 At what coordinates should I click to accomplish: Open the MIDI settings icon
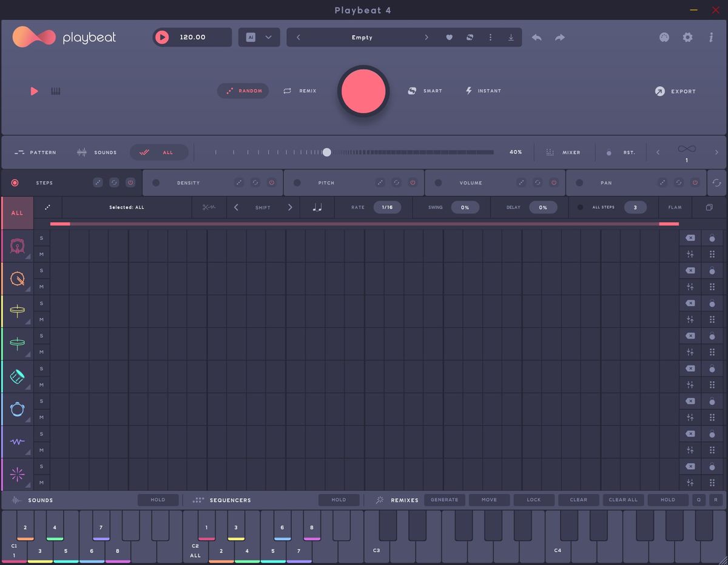pos(664,37)
